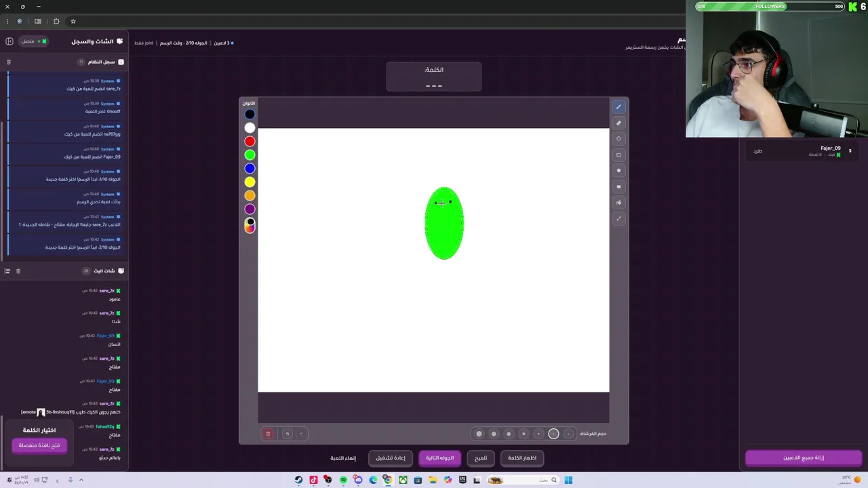Select the pencil brush drawing tool
The width and height of the screenshot is (868, 488).
click(618, 106)
